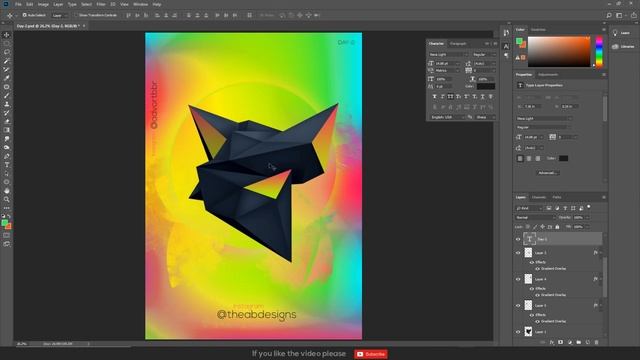Open the Auto-Select Layer dropdown
The image size is (640, 360).
tap(60, 15)
